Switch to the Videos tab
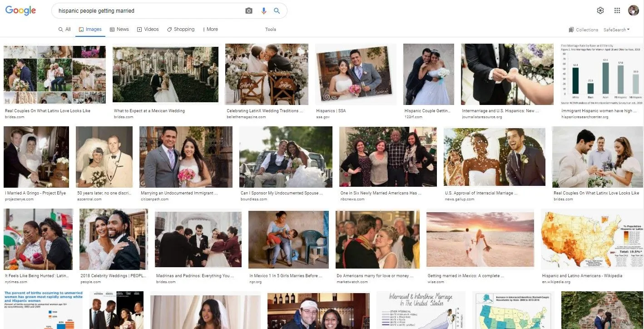644x329 pixels. pos(148,29)
